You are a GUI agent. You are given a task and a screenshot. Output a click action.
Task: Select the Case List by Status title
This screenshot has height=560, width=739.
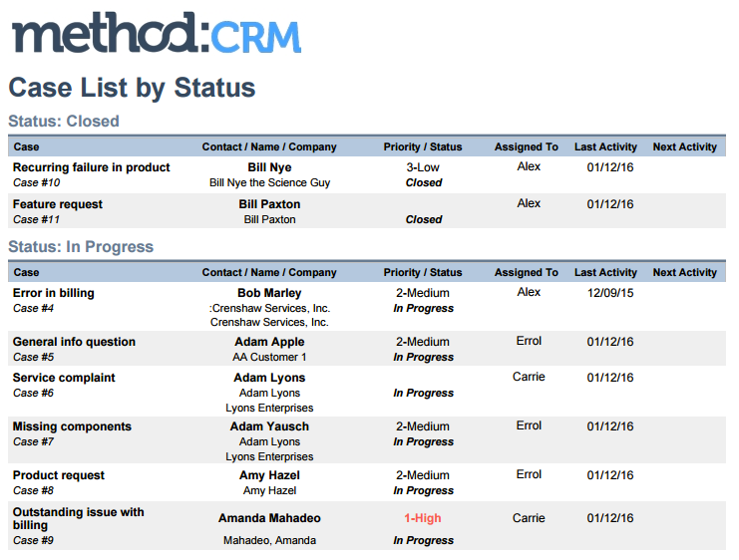132,88
